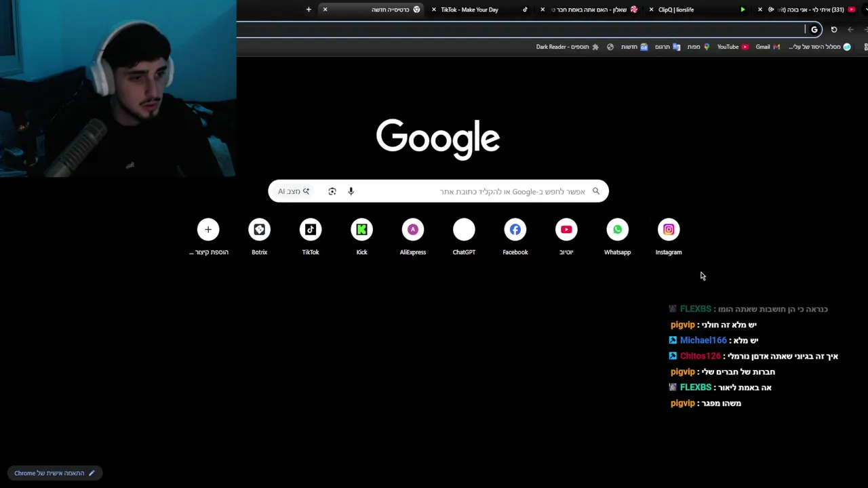Open the Whatsapp shortcut
This screenshot has height=488, width=868.
[x=617, y=237]
